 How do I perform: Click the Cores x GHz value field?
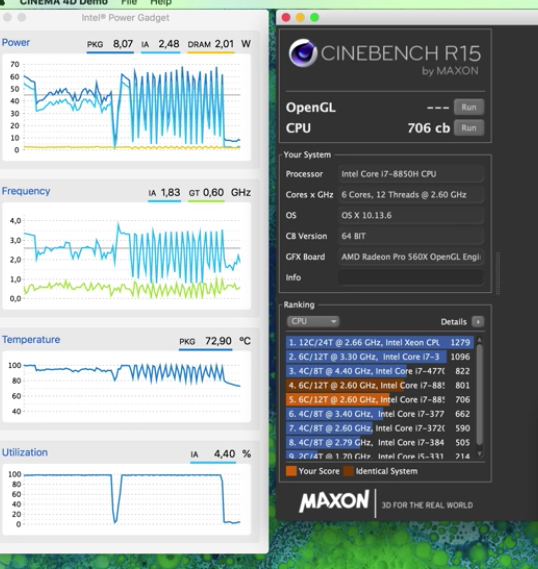tap(411, 195)
